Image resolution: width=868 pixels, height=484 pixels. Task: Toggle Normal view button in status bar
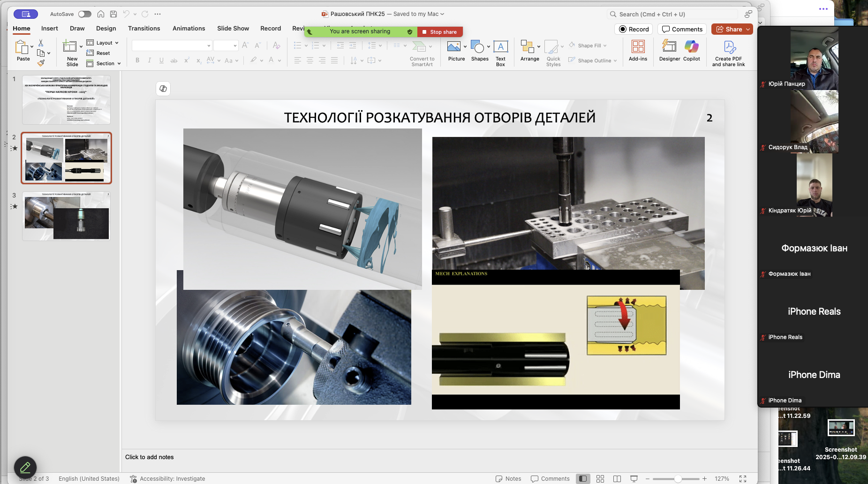582,479
